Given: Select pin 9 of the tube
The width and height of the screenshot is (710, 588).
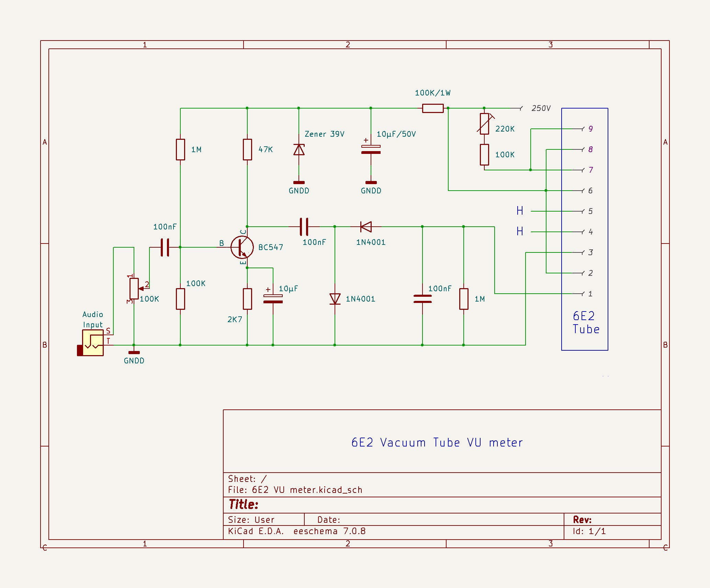Looking at the screenshot, I should pyautogui.click(x=590, y=129).
